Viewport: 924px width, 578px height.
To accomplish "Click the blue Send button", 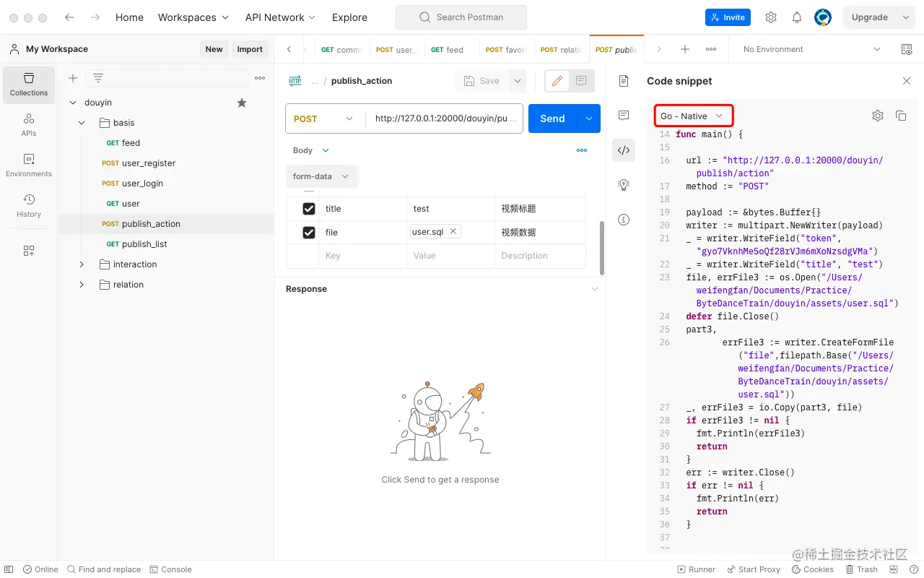I will pyautogui.click(x=553, y=118).
